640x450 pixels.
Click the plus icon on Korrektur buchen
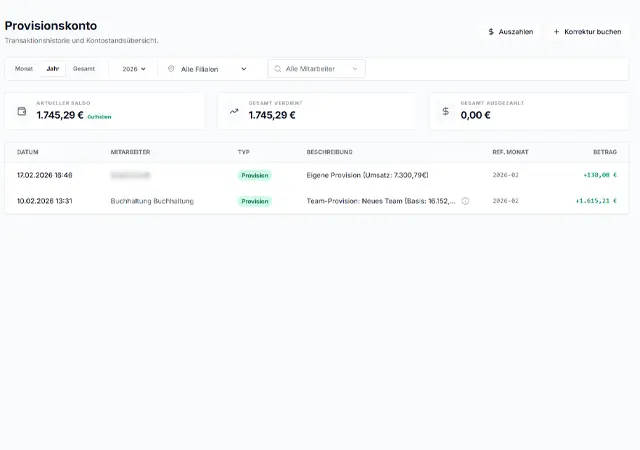pyautogui.click(x=556, y=32)
